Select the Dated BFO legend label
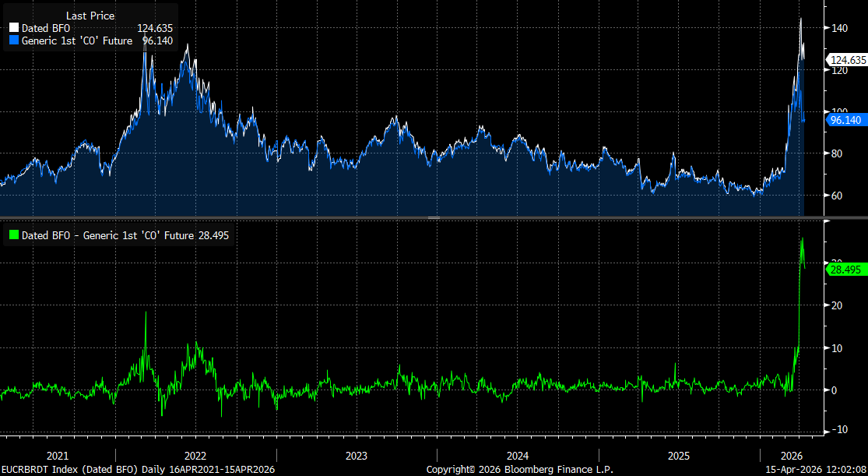868x476 pixels. (x=47, y=28)
